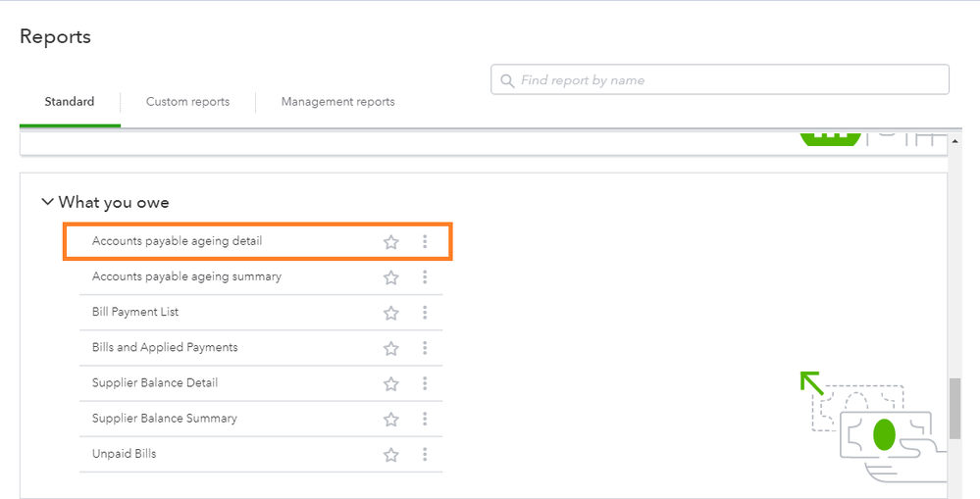Favorite the Accounts payable ageing detail report
This screenshot has width=980, height=499.
(x=391, y=242)
